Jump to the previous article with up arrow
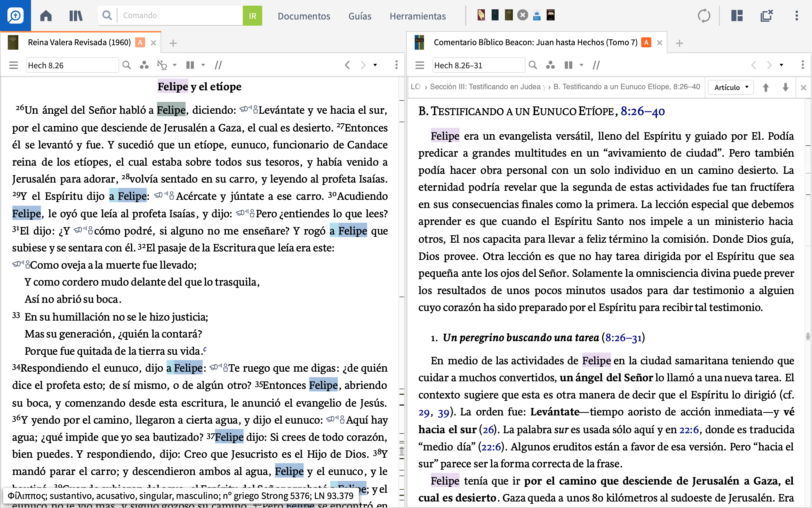The image size is (812, 508). coord(766,87)
